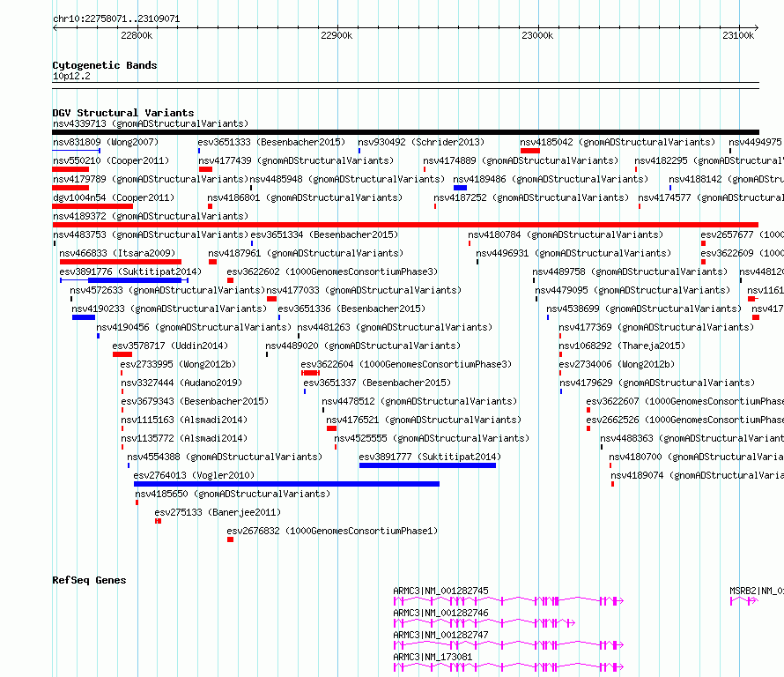Click nsv930492 (Schrider2013) label
This screenshot has width=784, height=677.
(x=421, y=142)
